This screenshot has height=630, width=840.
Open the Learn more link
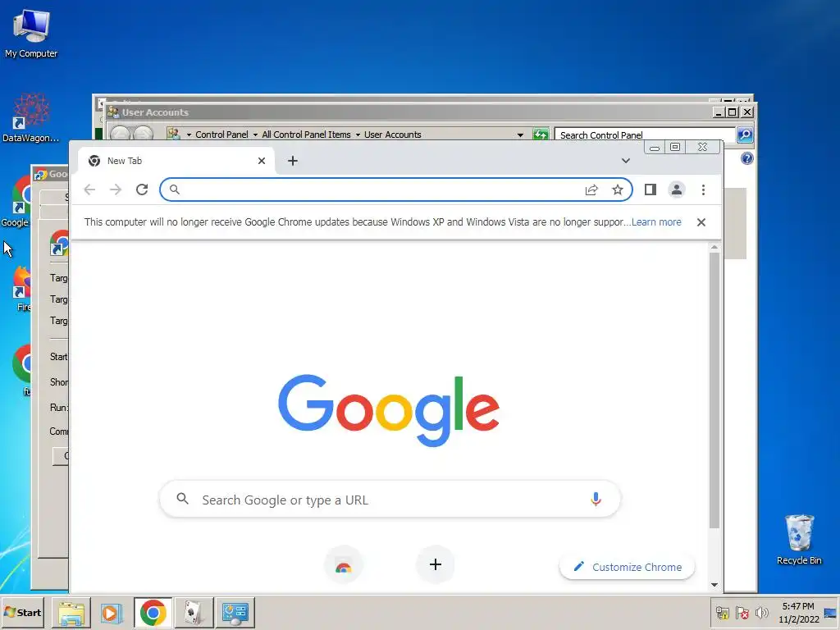point(656,222)
